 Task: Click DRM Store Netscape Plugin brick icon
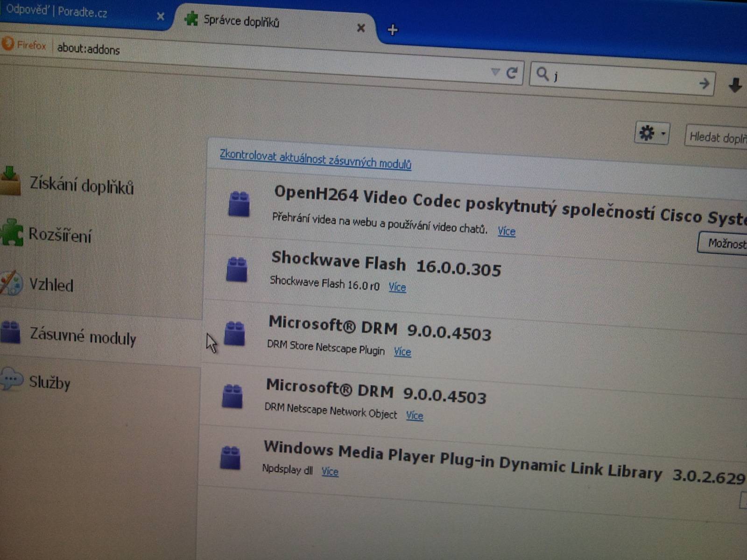click(x=234, y=334)
